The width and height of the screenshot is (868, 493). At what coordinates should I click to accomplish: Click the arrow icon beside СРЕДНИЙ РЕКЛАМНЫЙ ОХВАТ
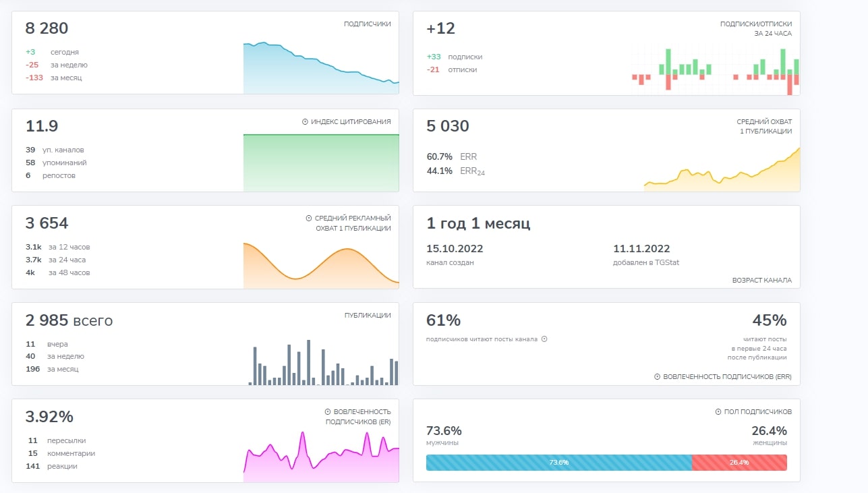coord(309,219)
